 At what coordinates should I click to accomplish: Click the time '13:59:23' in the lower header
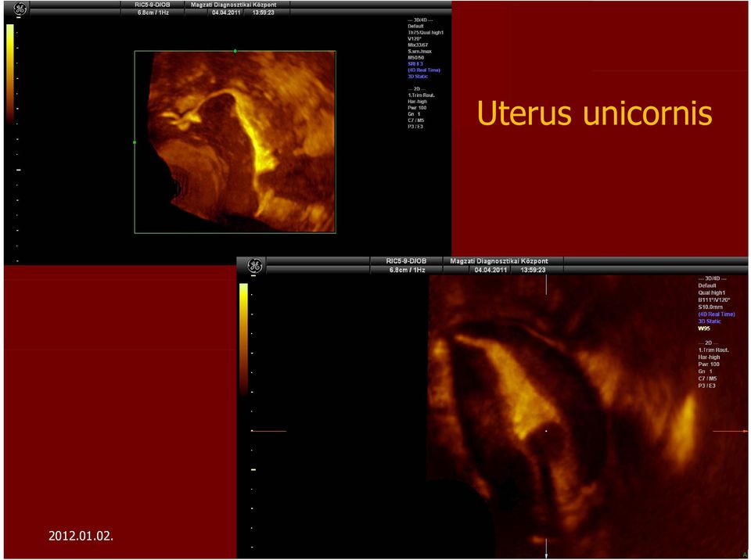(533, 270)
